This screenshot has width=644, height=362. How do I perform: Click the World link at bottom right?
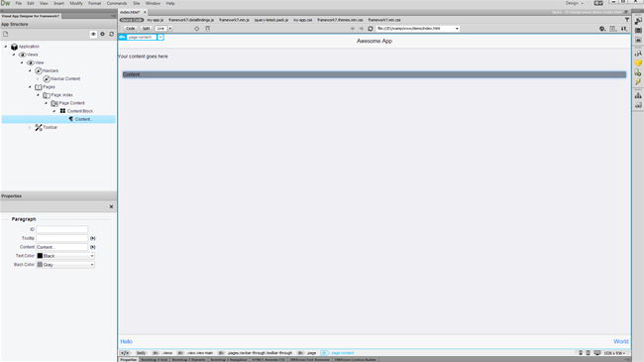(620, 341)
